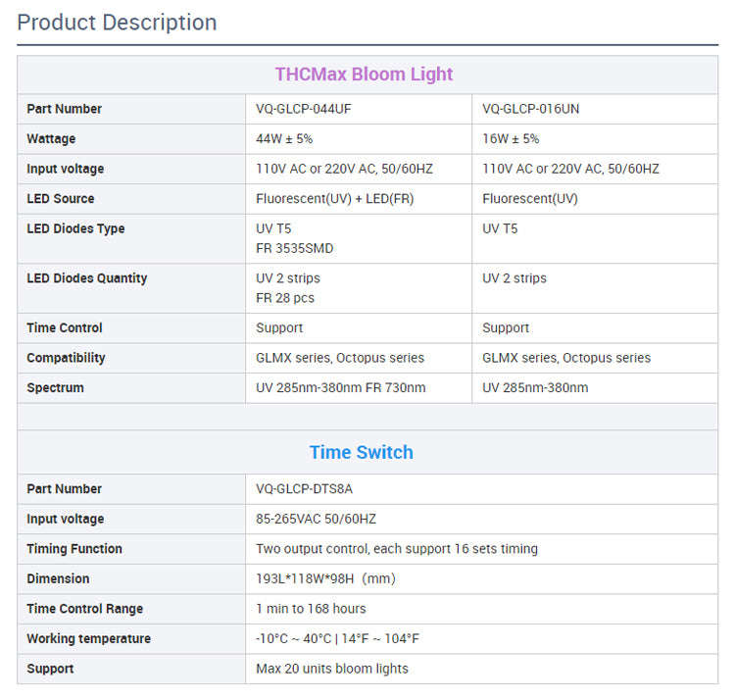Select the THCMax Bloom Light title
The height and width of the screenshot is (700, 735).
click(364, 75)
